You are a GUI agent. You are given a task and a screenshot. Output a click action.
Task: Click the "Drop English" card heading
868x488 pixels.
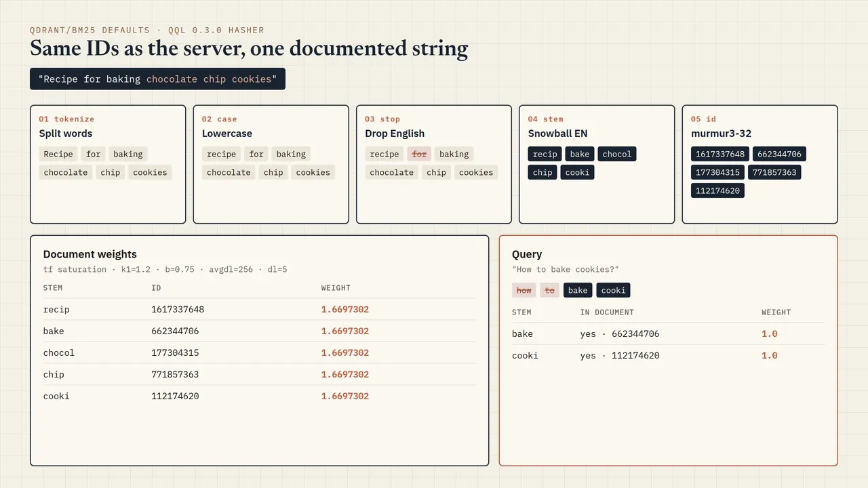[x=395, y=134]
